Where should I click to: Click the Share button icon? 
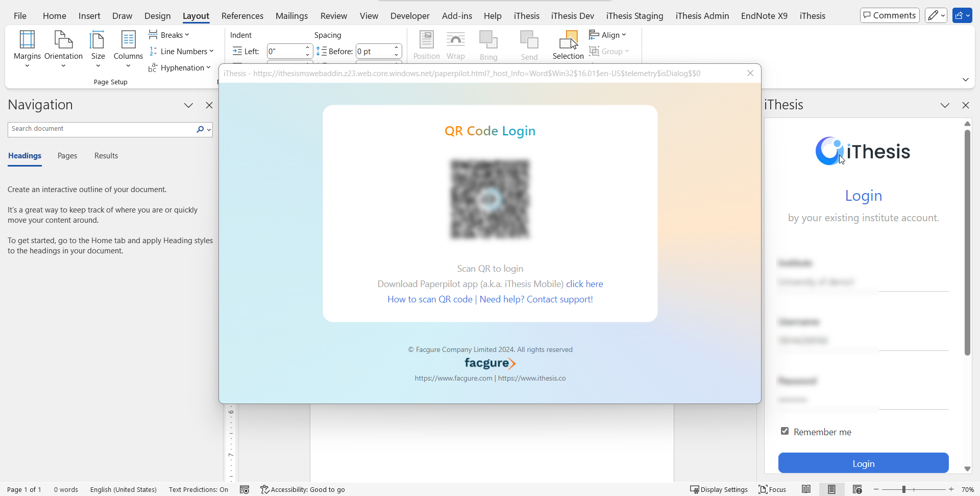(x=962, y=15)
